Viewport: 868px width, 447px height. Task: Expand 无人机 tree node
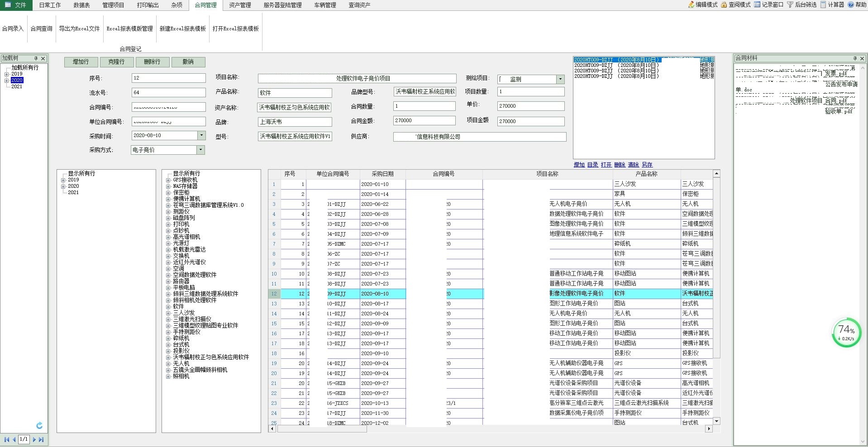(168, 363)
